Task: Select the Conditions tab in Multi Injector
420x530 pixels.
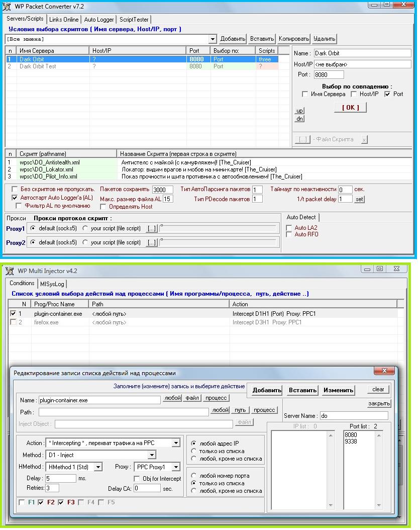Action: click(x=22, y=283)
